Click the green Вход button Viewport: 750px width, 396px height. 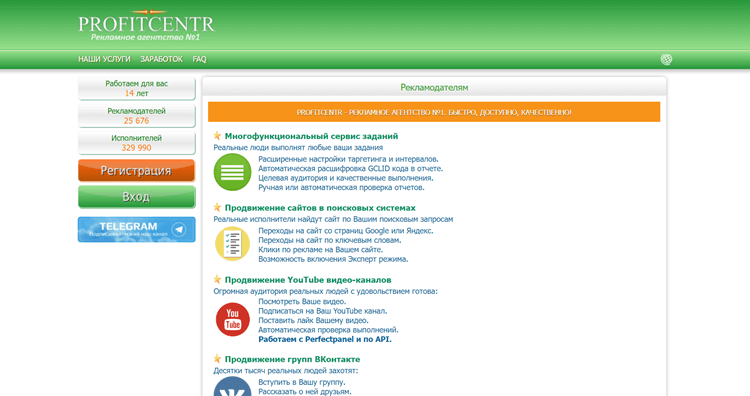click(x=136, y=197)
